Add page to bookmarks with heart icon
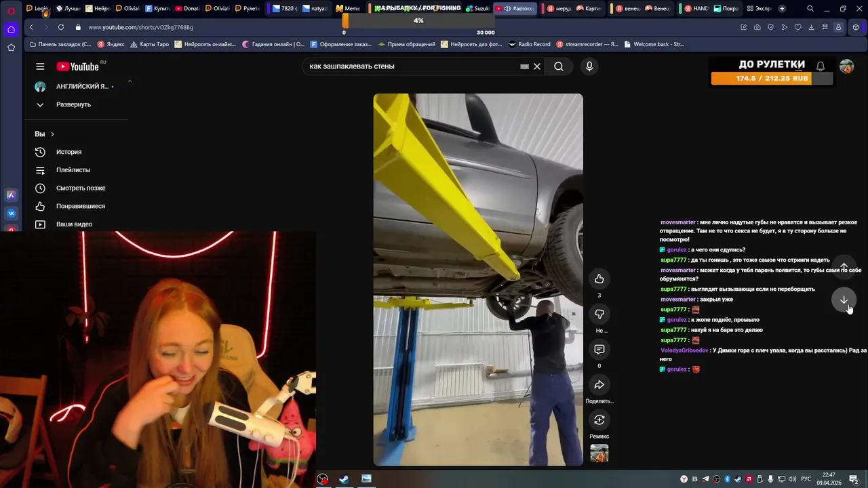 [x=797, y=27]
